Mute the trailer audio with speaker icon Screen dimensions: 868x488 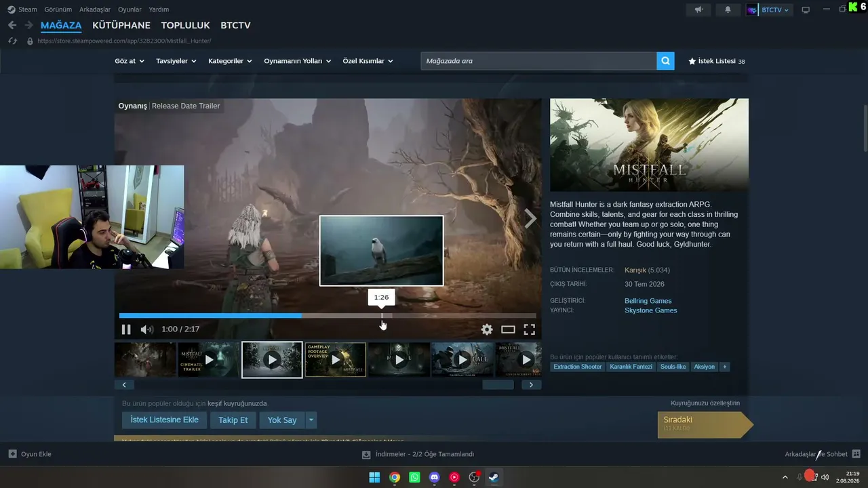coord(146,329)
